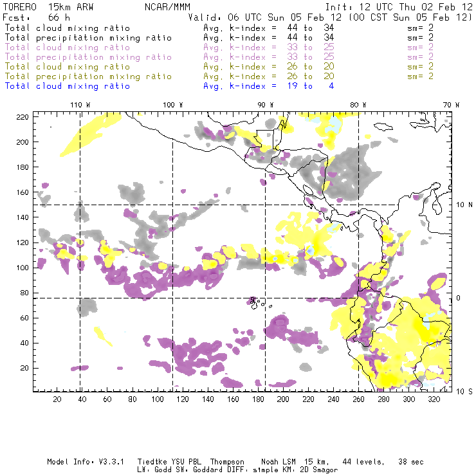
Task: Click the purple 'Total cloud mixing ratio' legend label
Action: pyautogui.click(x=68, y=48)
